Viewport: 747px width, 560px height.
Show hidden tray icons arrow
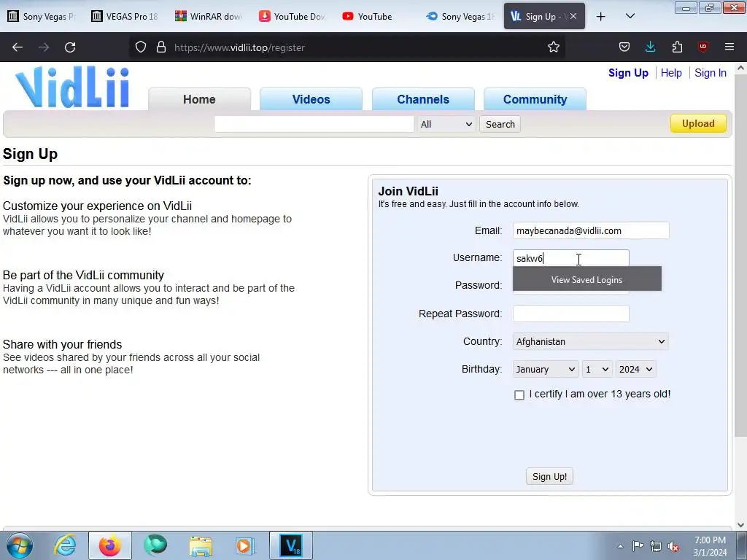(620, 546)
